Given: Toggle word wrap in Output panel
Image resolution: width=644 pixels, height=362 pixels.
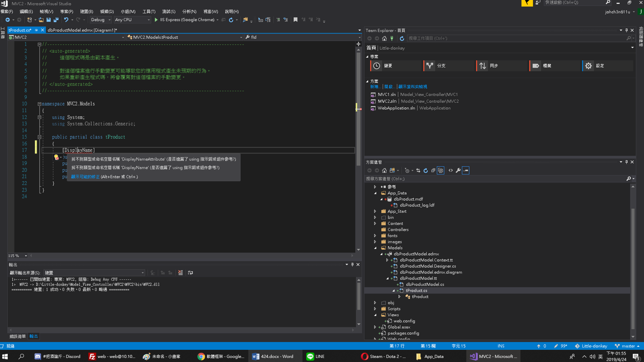Looking at the screenshot, I should (190, 273).
